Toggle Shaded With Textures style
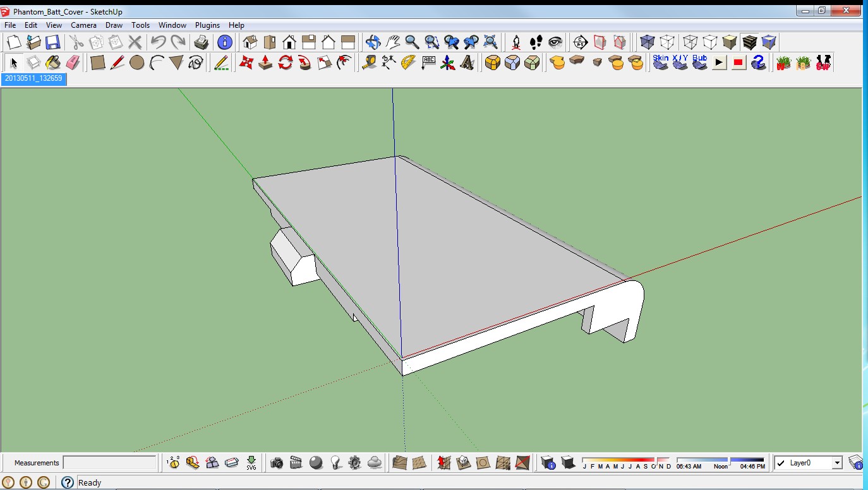Screen dimensions: 868x490 749,42
